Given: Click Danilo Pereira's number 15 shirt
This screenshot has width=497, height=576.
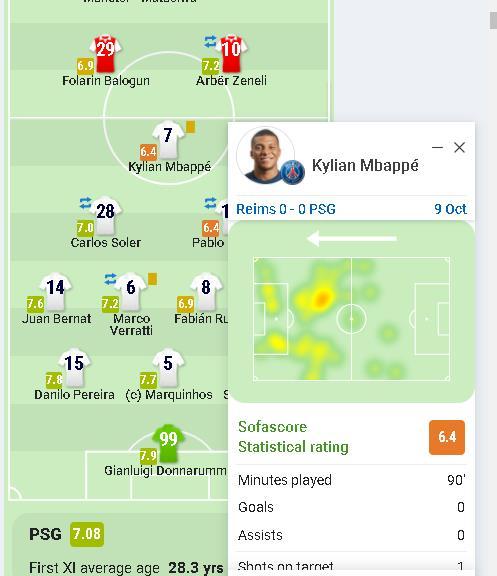Looking at the screenshot, I should pyautogui.click(x=75, y=367).
